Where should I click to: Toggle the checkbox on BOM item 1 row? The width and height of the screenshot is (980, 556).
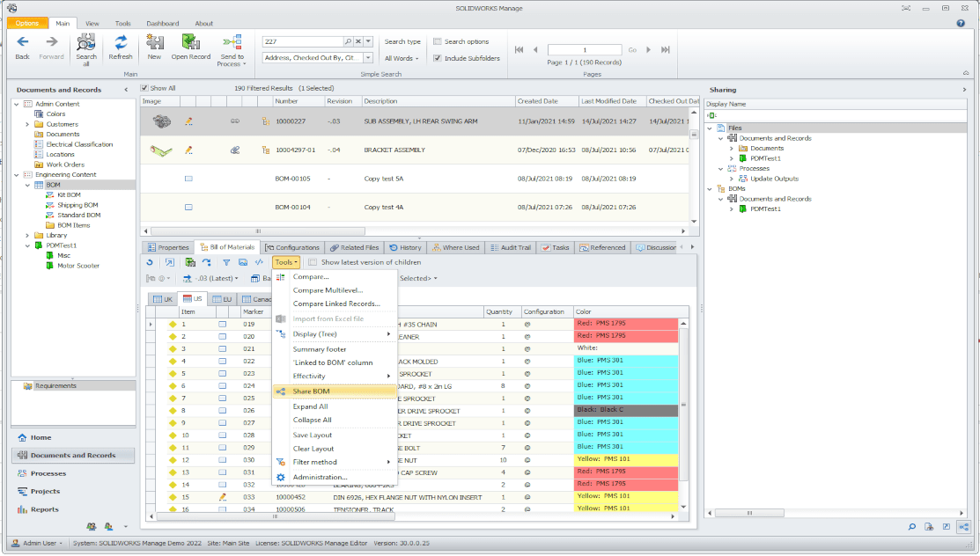point(222,325)
